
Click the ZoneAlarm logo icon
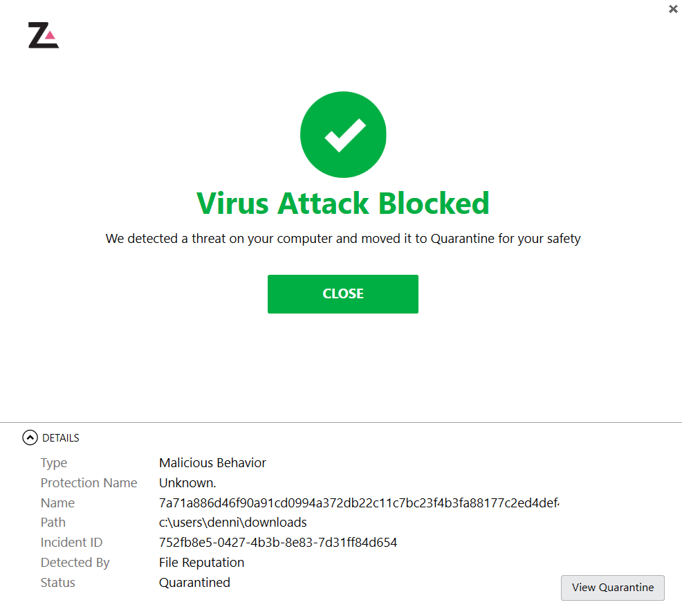(x=43, y=35)
